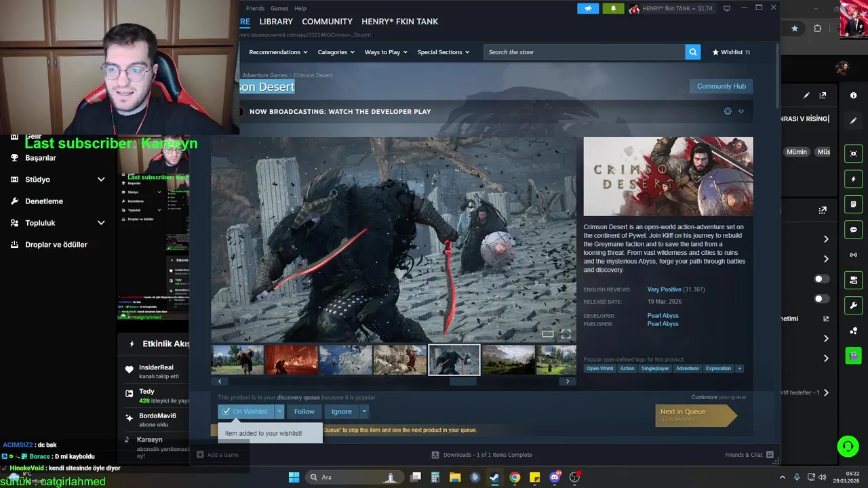Expand the Recommendations store menu
The image size is (868, 488).
[x=278, y=52]
